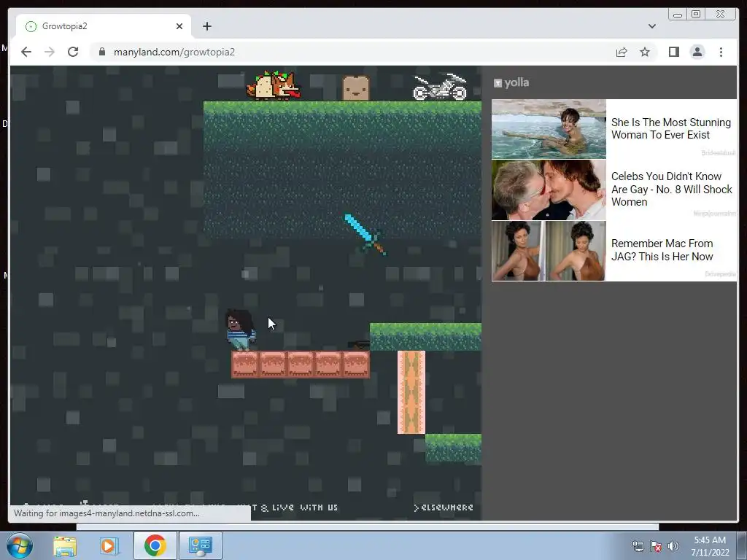Minimize the Chrome window
Image resolution: width=747 pixels, height=560 pixels.
[x=678, y=15]
